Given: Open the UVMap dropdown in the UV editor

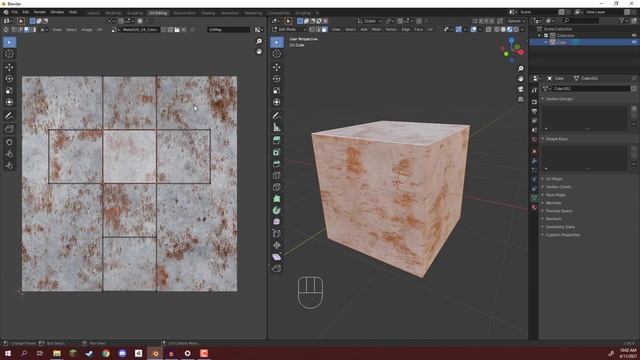Looking at the screenshot, I should pos(229,29).
